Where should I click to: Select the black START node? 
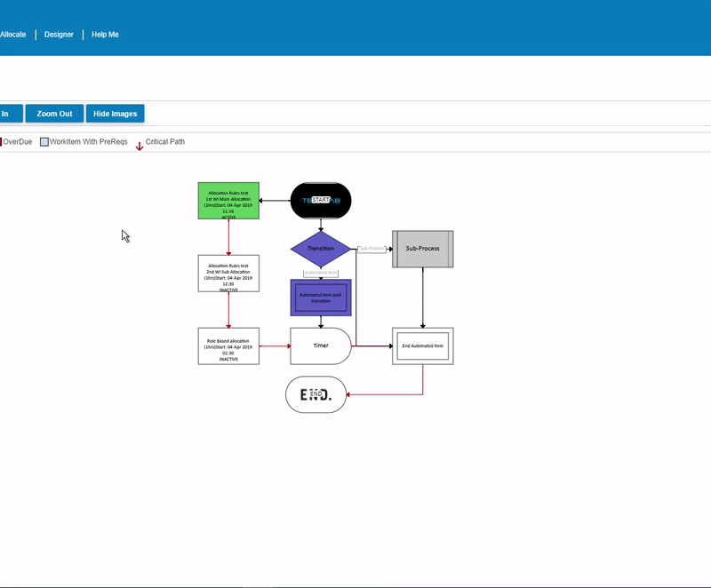321,200
